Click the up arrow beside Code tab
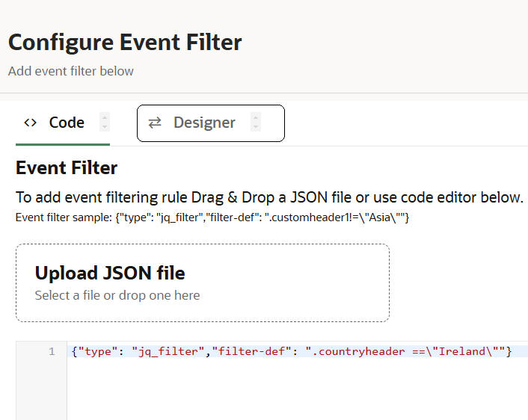Image resolution: width=528 pixels, height=420 pixels. [105, 117]
